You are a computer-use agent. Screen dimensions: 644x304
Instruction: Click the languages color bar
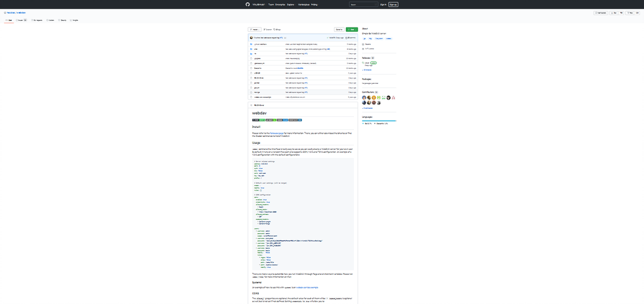[x=379, y=121]
